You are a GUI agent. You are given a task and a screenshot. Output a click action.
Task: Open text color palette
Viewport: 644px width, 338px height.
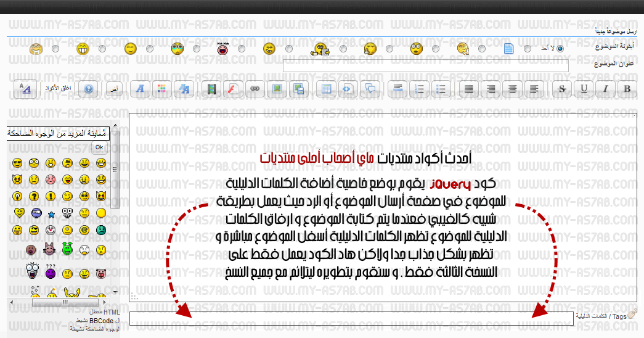click(x=162, y=89)
